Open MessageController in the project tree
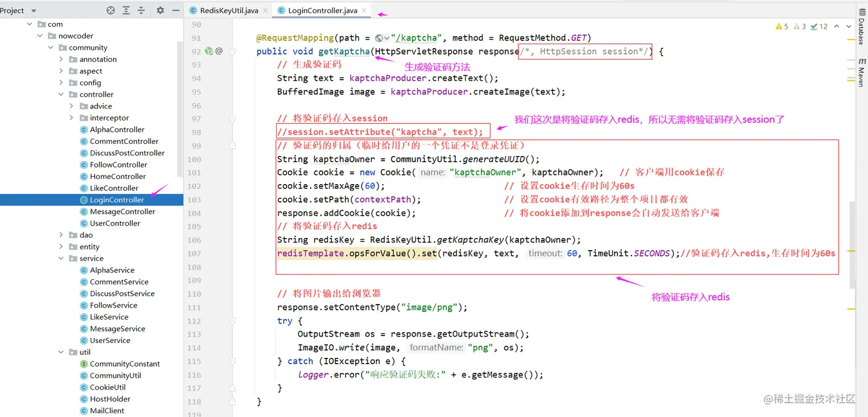 coord(122,212)
